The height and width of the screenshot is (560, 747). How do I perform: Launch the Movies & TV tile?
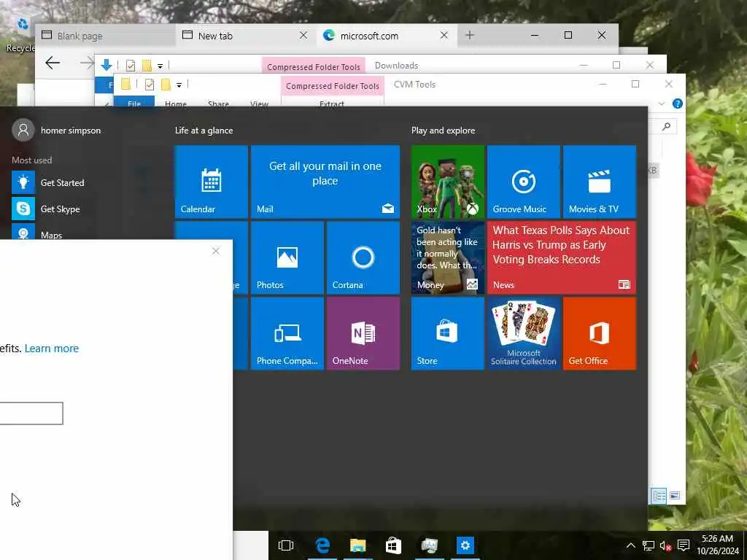coord(600,182)
